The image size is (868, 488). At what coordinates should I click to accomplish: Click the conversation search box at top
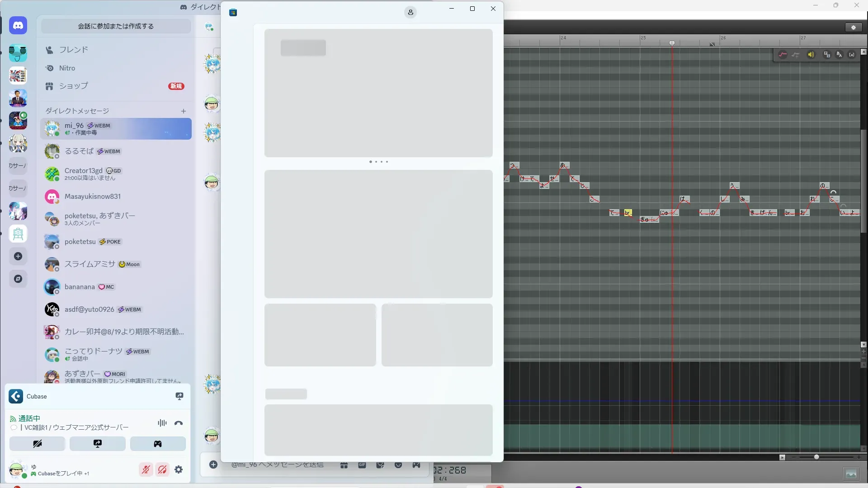click(x=116, y=26)
